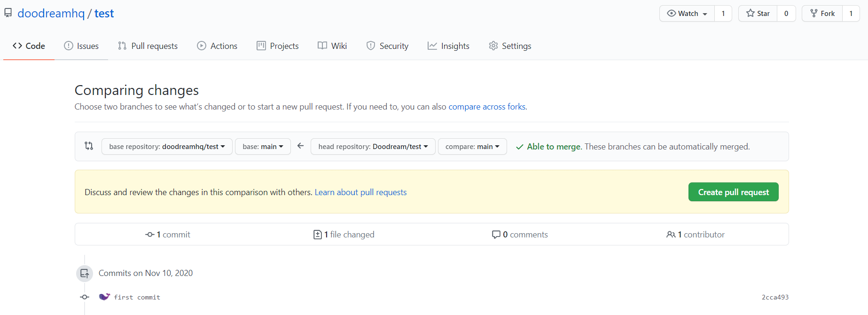Open the first commit message link

pyautogui.click(x=137, y=297)
